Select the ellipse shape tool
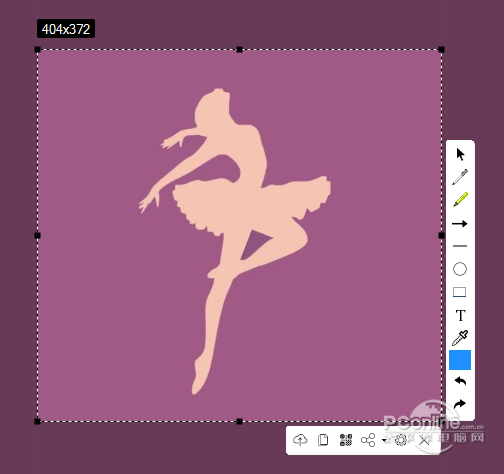The image size is (504, 474). click(x=460, y=269)
